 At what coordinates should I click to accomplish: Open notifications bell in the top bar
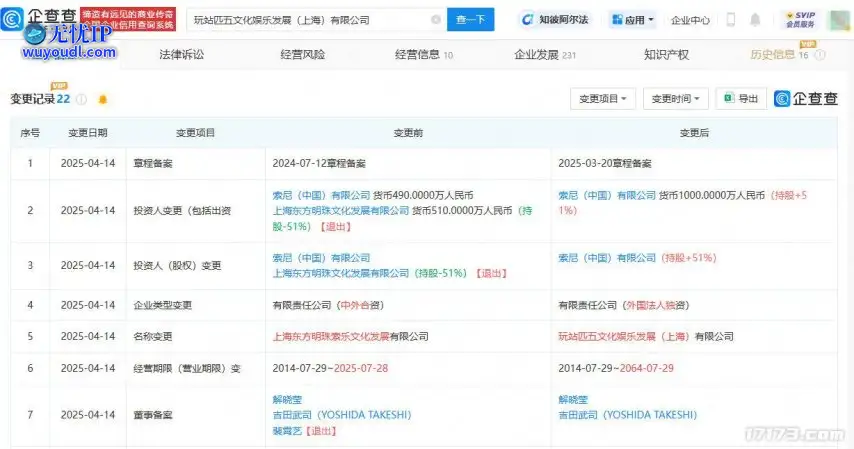(x=755, y=20)
